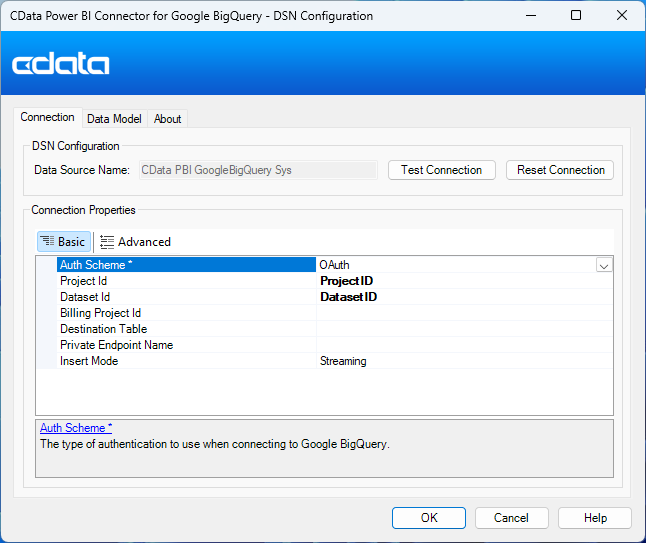
Task: Edit the Dataset Id value field
Action: 464,297
